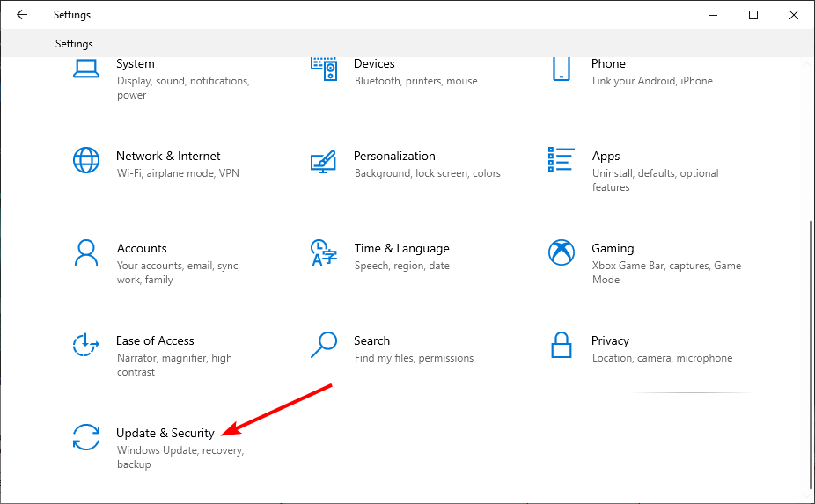Screen dimensions: 815x504
Task: Open the Search magnifier icon
Action: [x=324, y=345]
